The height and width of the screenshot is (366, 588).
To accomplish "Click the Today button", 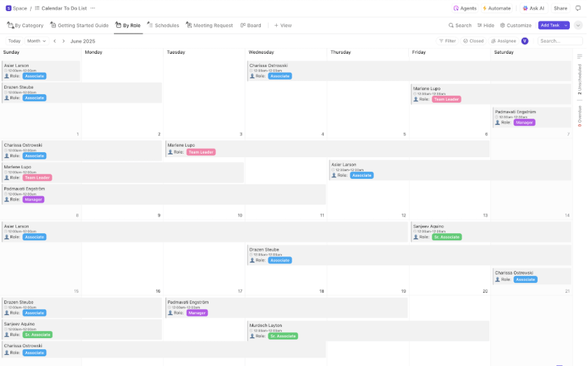I will pos(14,41).
